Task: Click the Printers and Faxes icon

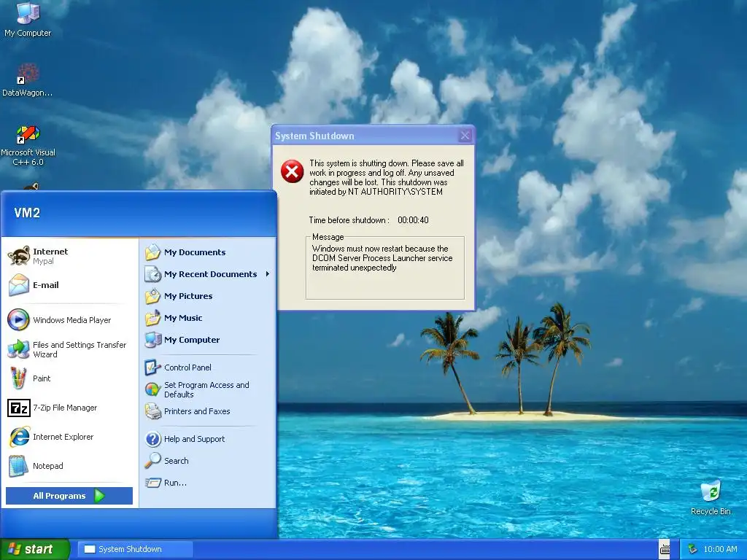Action: click(x=152, y=411)
